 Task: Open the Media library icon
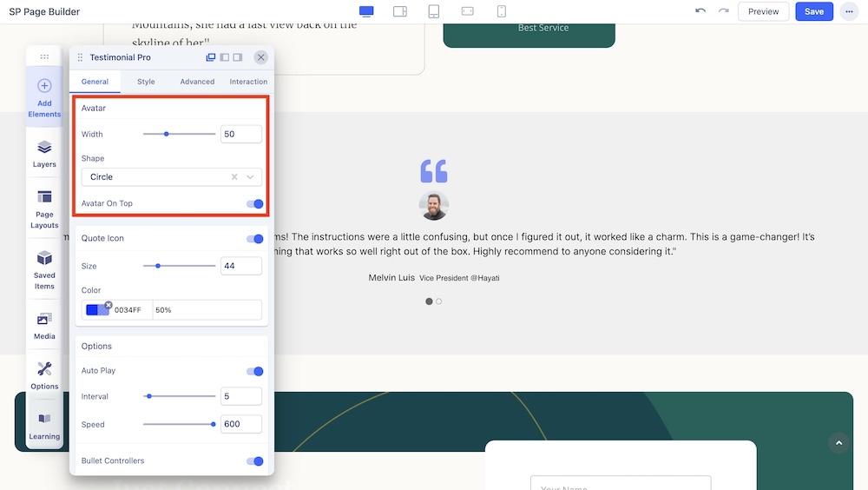tap(44, 324)
